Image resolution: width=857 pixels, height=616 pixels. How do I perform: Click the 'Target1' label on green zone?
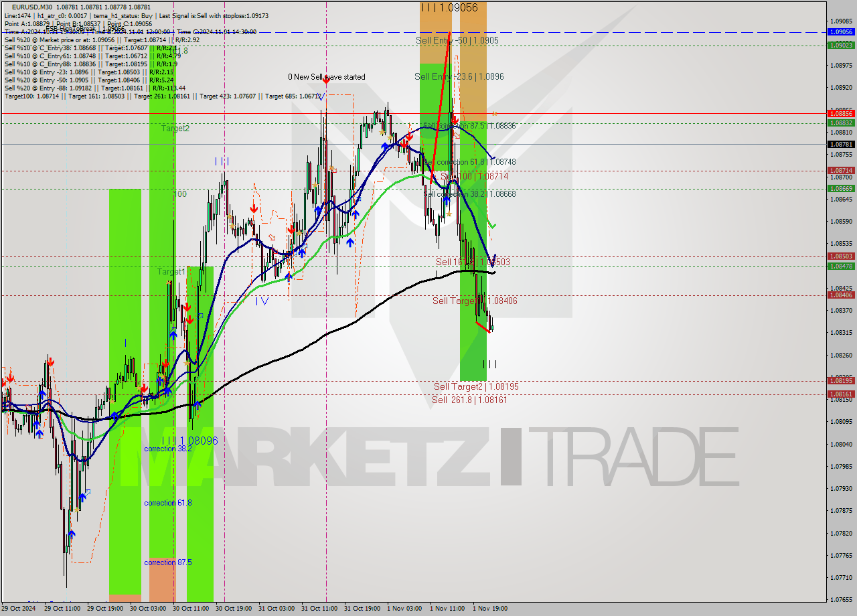click(x=171, y=272)
